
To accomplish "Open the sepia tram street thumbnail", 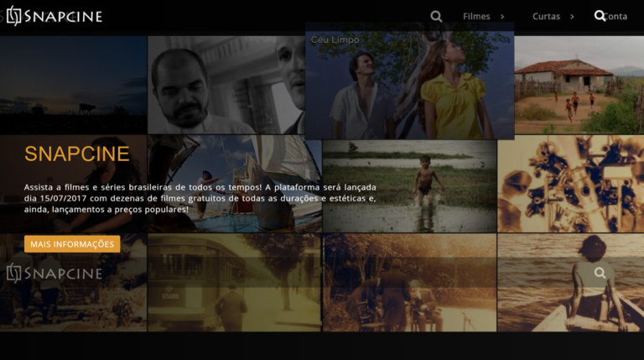I will (234, 283).
